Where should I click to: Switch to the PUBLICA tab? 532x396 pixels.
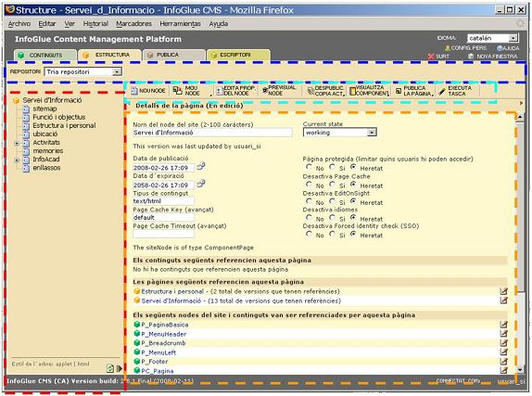click(174, 55)
